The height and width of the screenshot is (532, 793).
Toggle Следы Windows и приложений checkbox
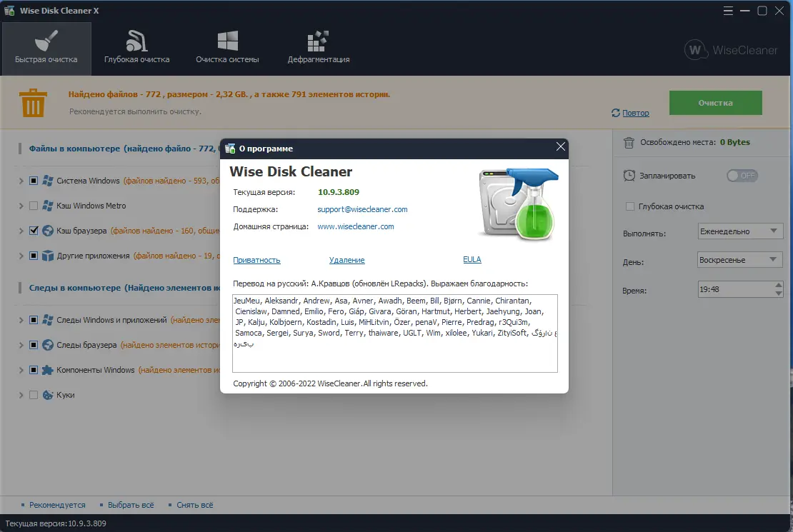tap(34, 320)
